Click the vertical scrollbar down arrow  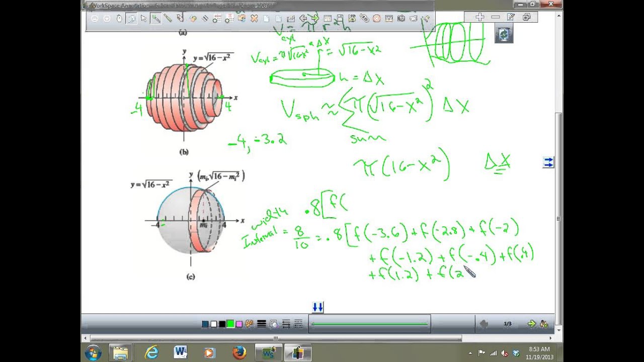(559, 329)
